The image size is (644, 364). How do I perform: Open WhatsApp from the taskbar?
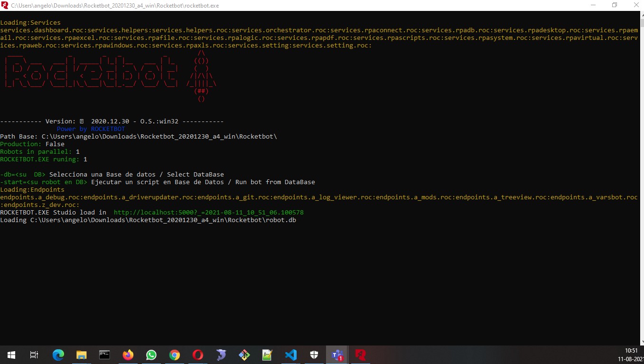pyautogui.click(x=151, y=355)
